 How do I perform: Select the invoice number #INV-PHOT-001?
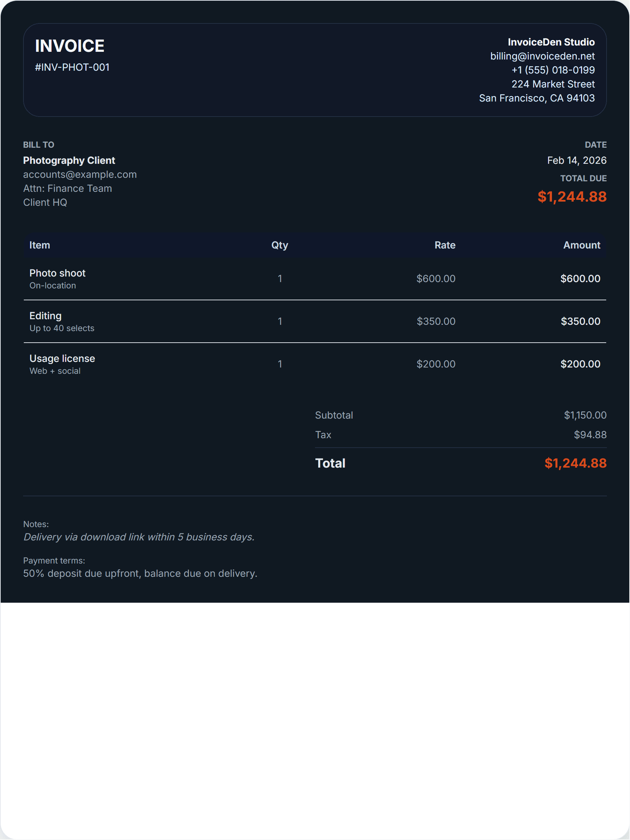tap(72, 67)
